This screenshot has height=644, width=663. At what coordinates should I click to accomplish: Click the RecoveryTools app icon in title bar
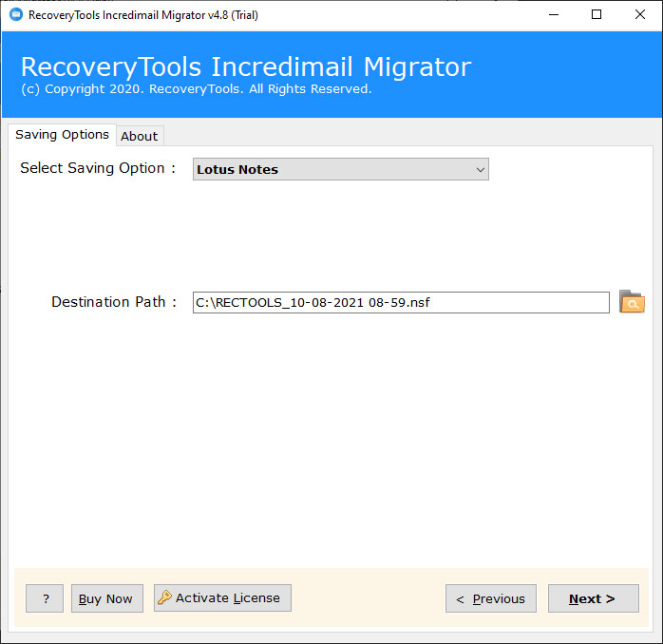pos(16,14)
